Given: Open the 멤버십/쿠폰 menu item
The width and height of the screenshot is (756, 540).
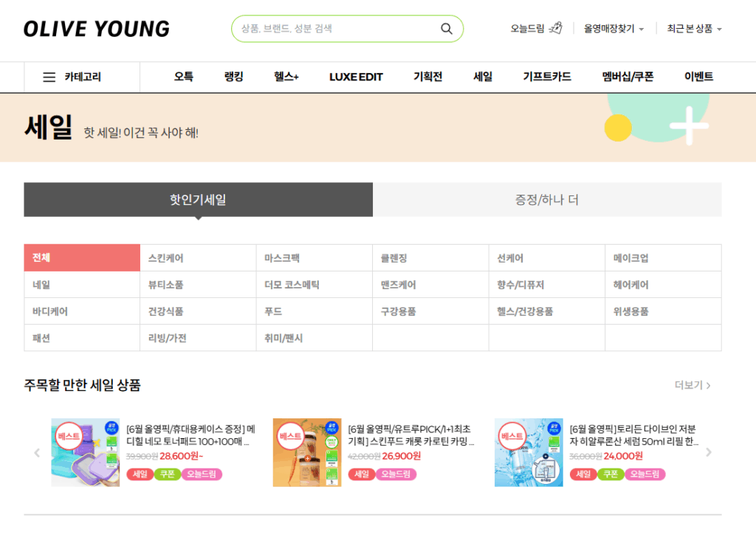Looking at the screenshot, I should (628, 77).
